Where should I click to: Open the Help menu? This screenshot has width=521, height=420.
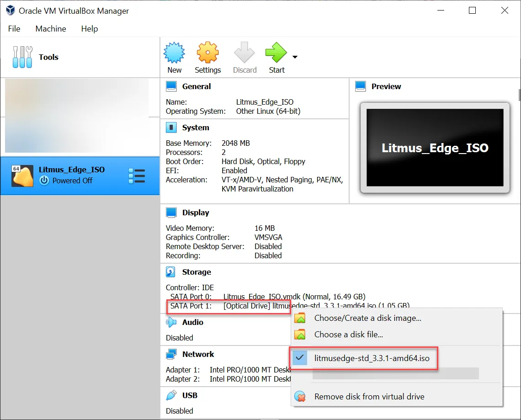pyautogui.click(x=90, y=29)
